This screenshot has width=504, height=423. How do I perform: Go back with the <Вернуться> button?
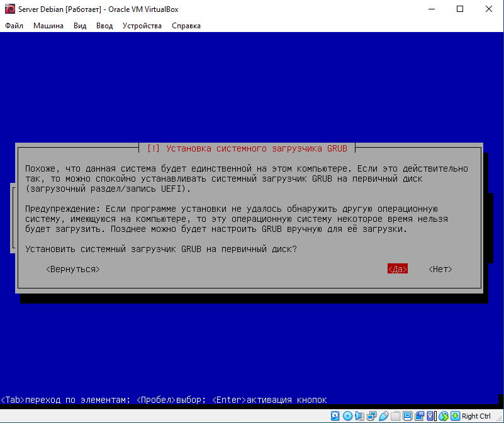[x=73, y=269]
